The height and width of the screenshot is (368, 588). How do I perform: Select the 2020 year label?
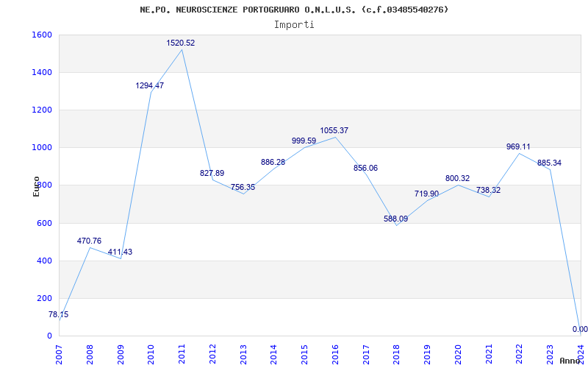pos(458,355)
